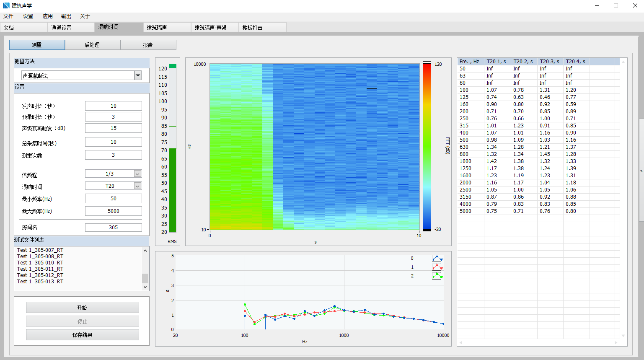Select the 报告 view button

[148, 45]
